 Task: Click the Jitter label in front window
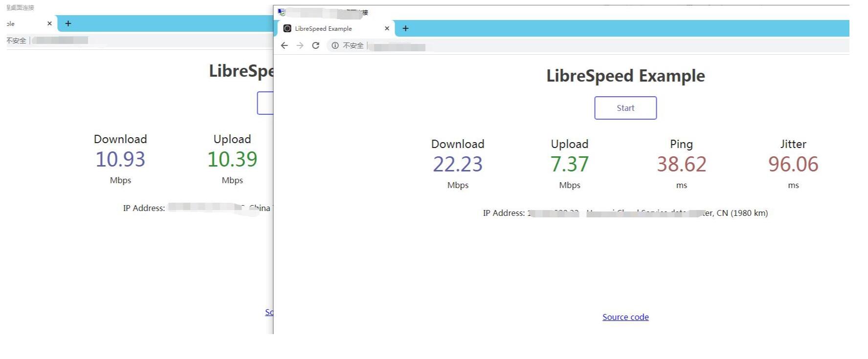pos(793,144)
